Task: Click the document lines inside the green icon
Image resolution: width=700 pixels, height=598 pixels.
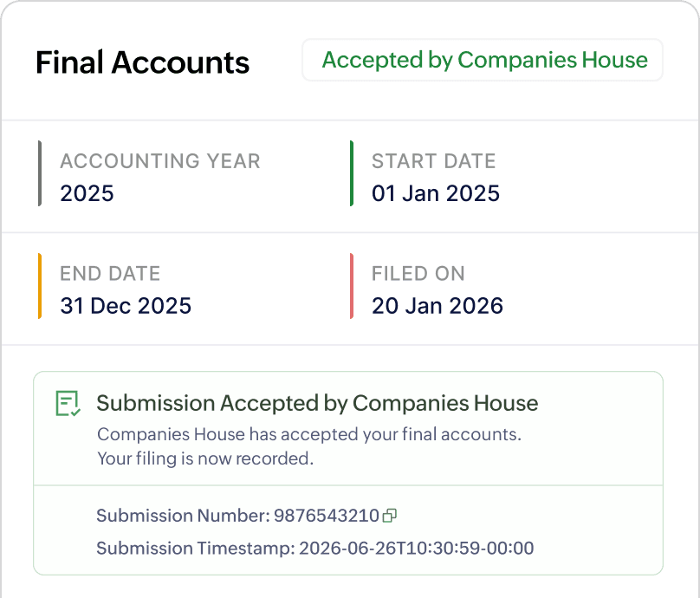Action: 64,400
